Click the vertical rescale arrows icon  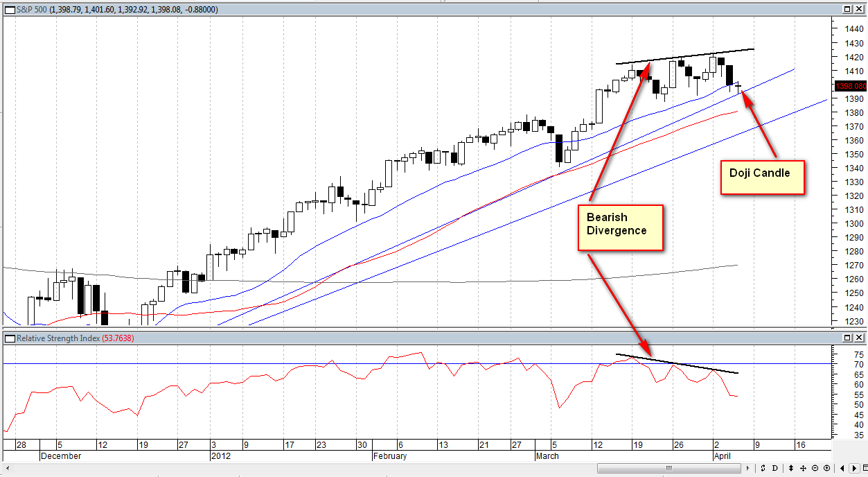pos(791,468)
